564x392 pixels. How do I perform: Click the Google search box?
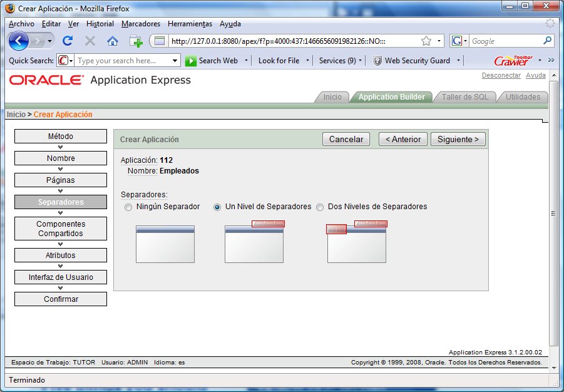506,41
